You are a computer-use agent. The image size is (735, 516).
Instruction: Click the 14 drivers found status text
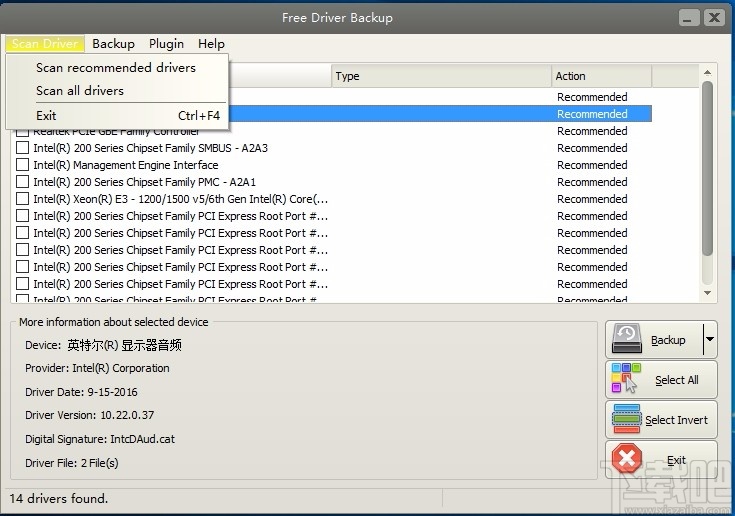[x=59, y=498]
